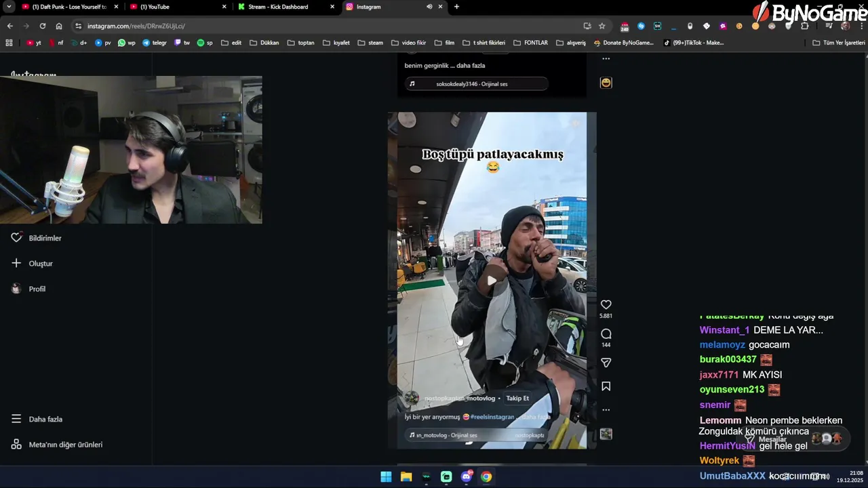Image resolution: width=868 pixels, height=488 pixels.
Task: Open the Chrome extensions puzzle icon
Action: pos(805,26)
